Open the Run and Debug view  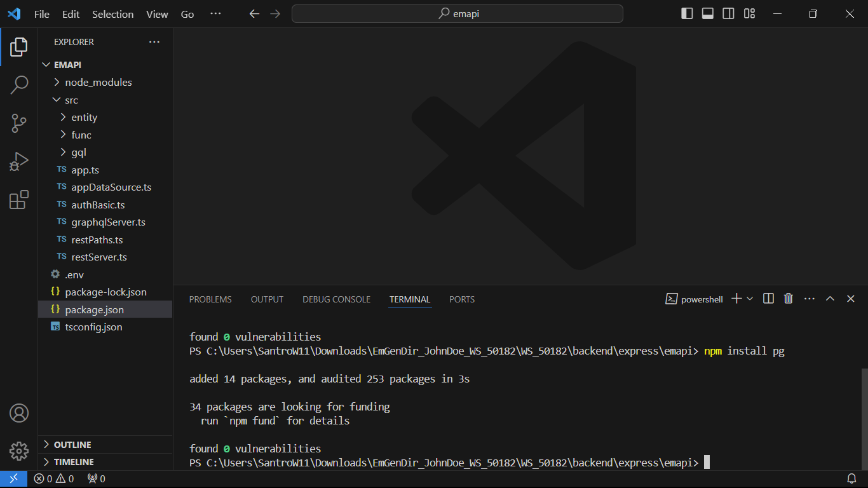pyautogui.click(x=19, y=161)
